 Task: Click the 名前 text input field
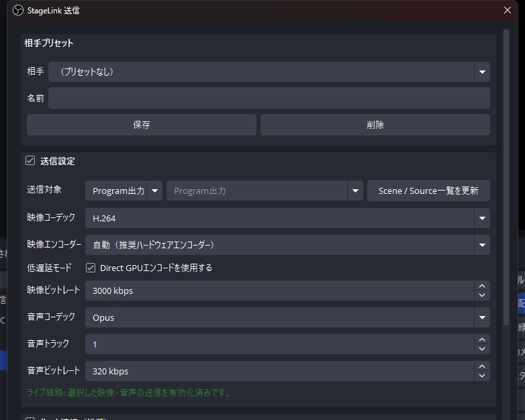pos(269,98)
